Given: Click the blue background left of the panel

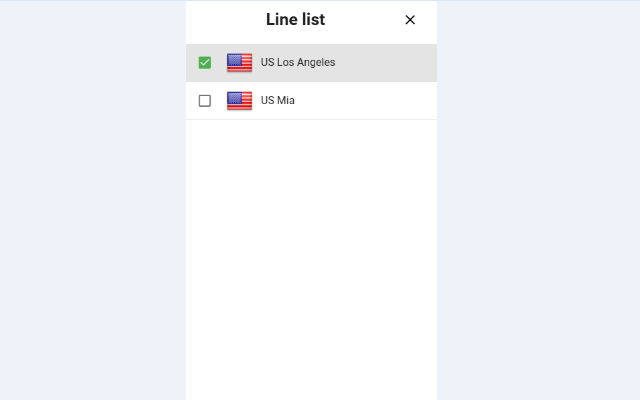Looking at the screenshot, I should coord(92,200).
